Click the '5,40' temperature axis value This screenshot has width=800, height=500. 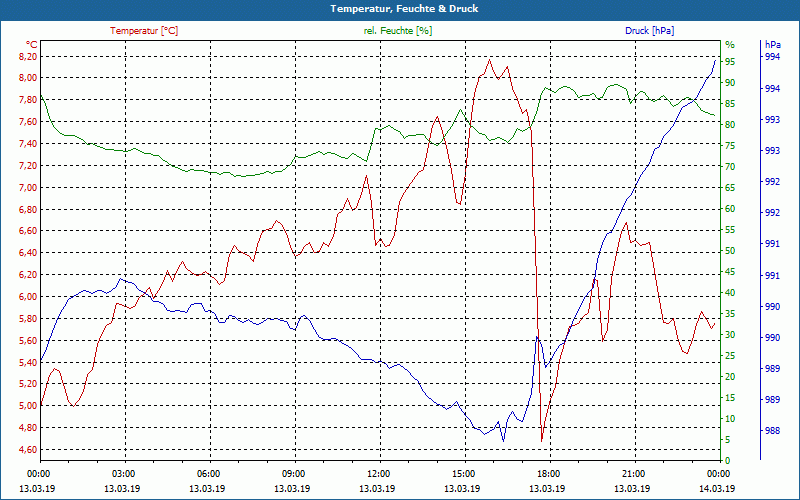click(28, 363)
